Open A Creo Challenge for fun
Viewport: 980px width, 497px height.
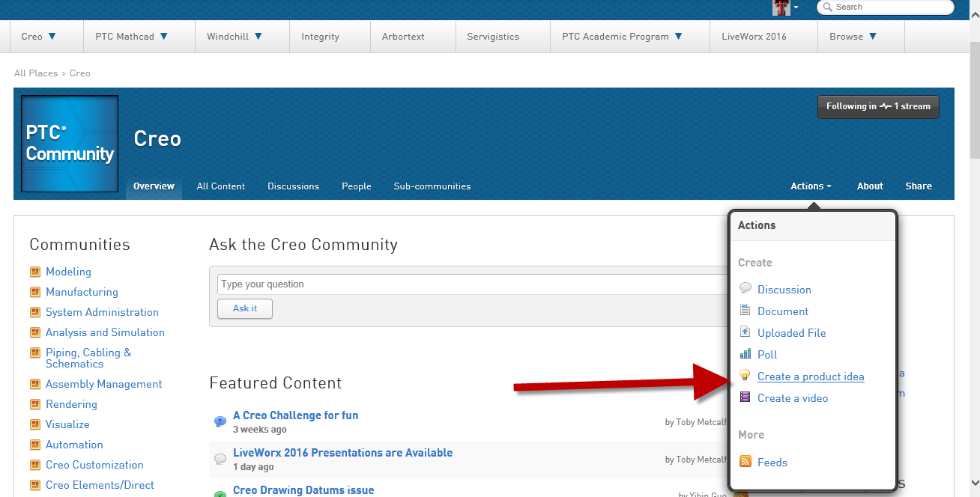click(x=295, y=415)
